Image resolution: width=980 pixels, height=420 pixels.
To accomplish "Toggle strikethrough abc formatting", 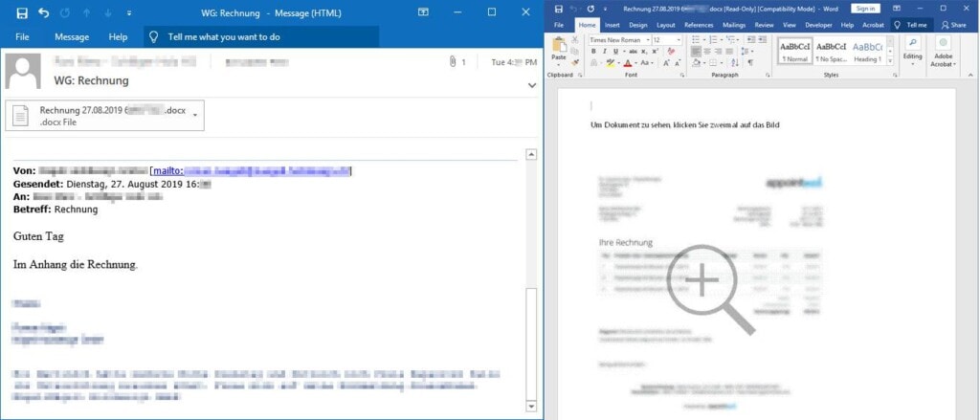I will coord(634,52).
